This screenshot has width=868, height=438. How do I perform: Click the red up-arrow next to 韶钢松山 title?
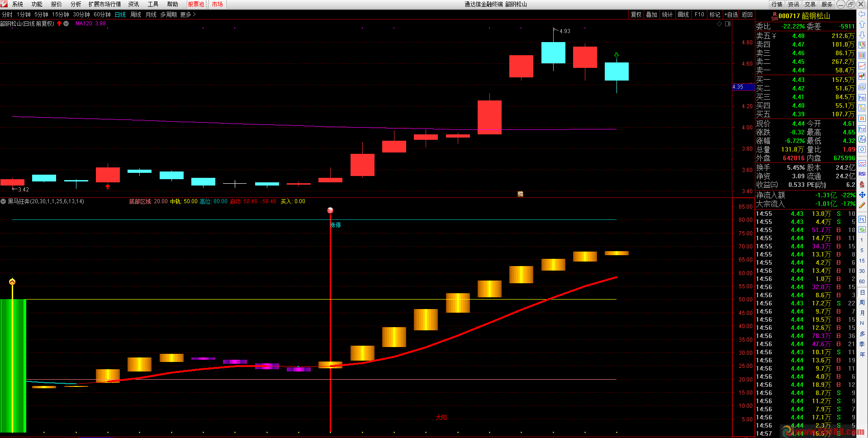[x=59, y=24]
